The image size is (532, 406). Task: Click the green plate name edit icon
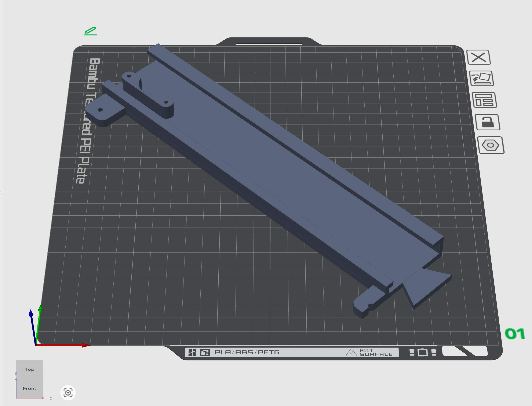(x=90, y=31)
